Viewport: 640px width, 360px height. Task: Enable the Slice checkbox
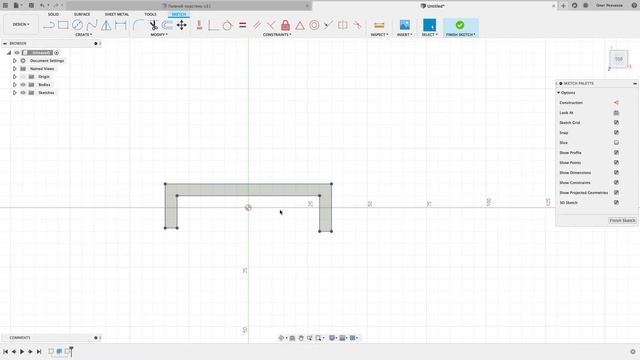click(616, 142)
